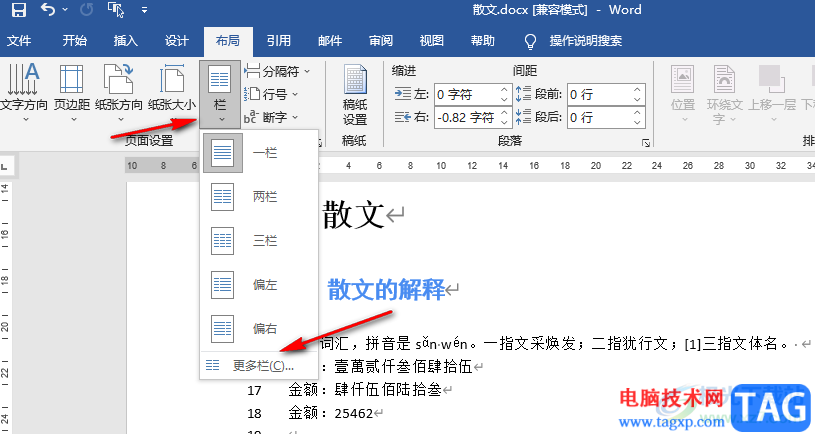Click the Redo icon in title bar
815x434 pixels.
coord(86,9)
